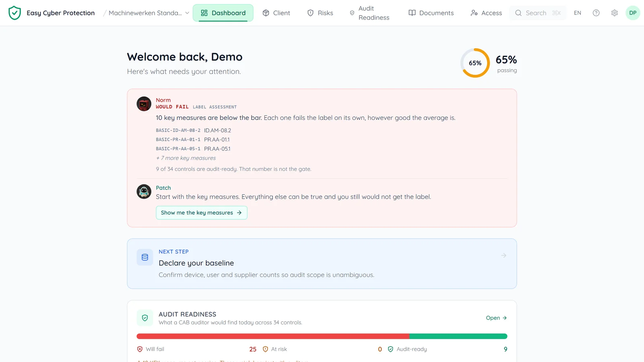Open the Audit Readiness tab
The width and height of the screenshot is (644, 362).
click(369, 13)
